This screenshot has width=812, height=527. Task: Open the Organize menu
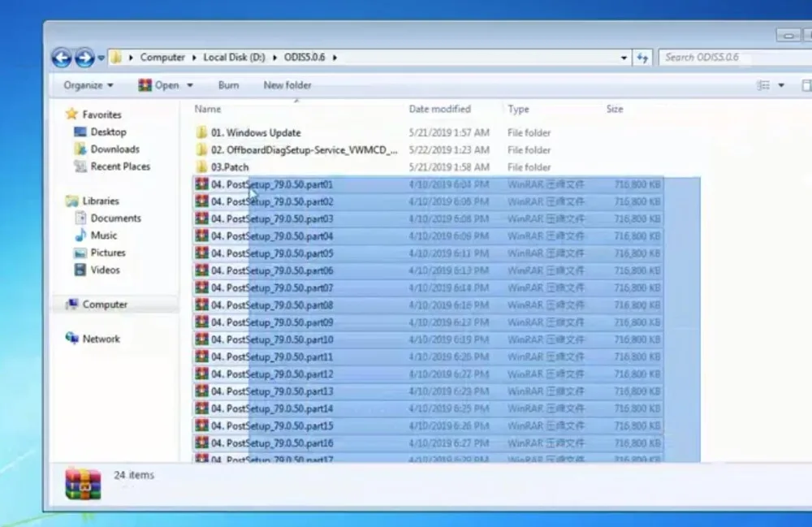[x=88, y=85]
